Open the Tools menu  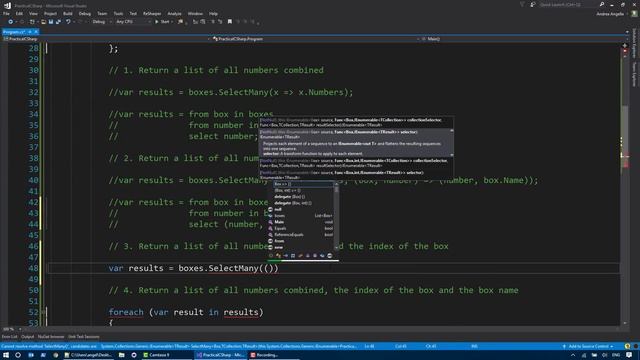click(118, 13)
